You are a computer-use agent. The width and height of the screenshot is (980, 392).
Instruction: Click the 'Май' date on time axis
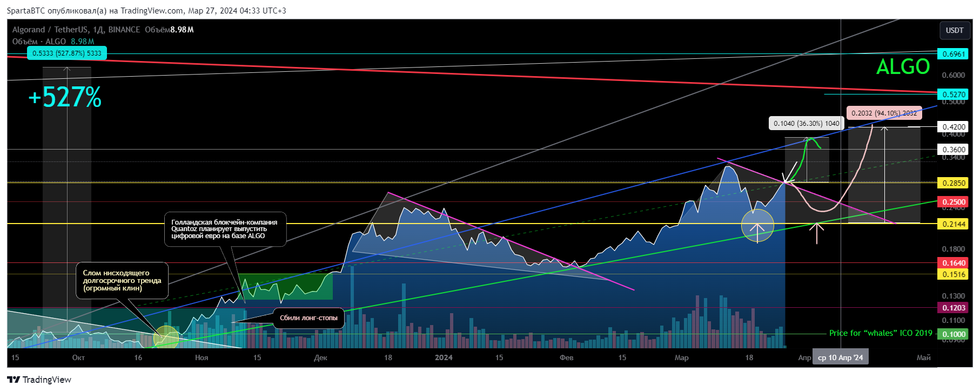point(924,357)
